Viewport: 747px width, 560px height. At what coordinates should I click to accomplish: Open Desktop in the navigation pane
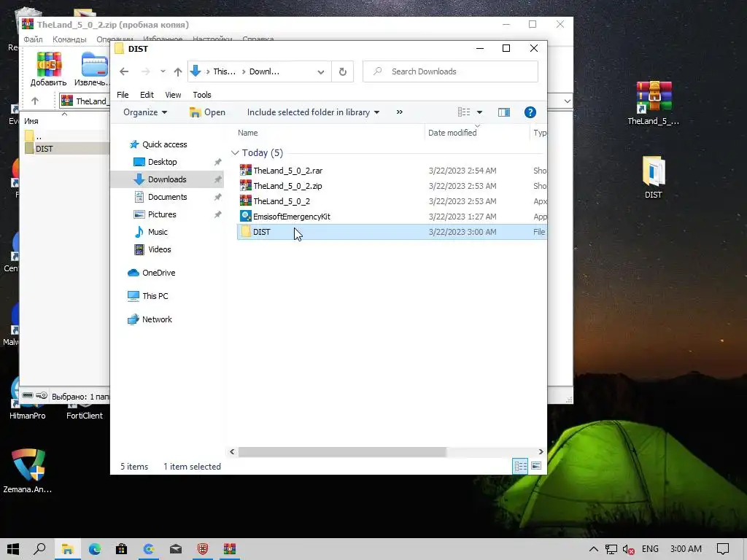(162, 162)
